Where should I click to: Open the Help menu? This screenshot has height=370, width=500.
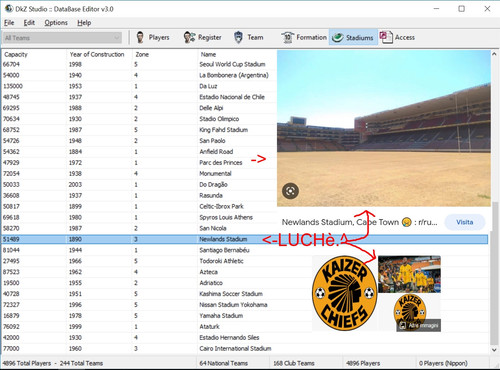[84, 23]
